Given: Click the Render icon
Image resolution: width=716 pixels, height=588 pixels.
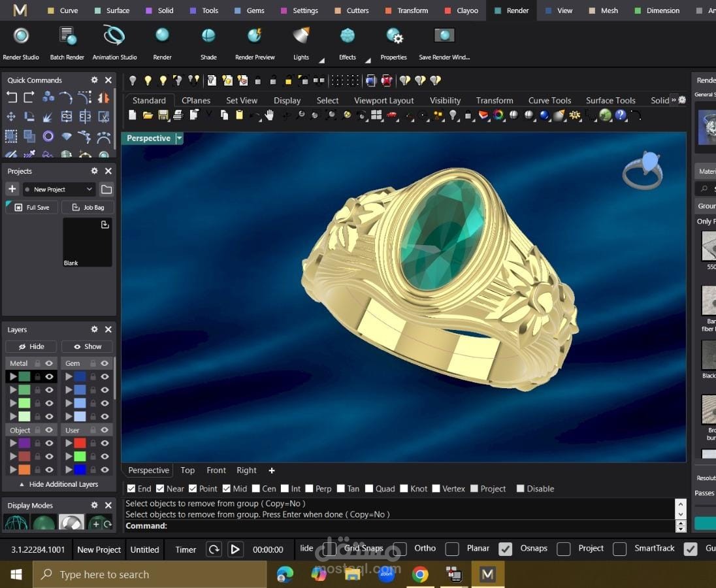Looking at the screenshot, I should pyautogui.click(x=161, y=36).
